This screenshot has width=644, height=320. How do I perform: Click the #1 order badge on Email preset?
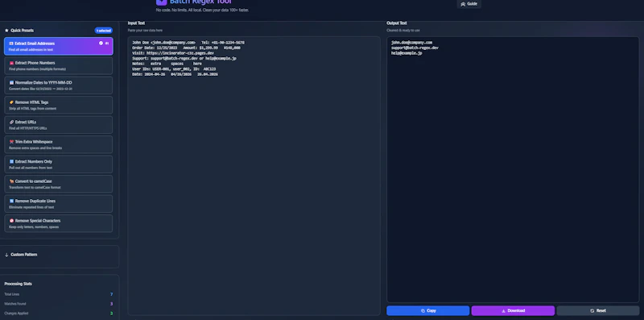pyautogui.click(x=107, y=44)
